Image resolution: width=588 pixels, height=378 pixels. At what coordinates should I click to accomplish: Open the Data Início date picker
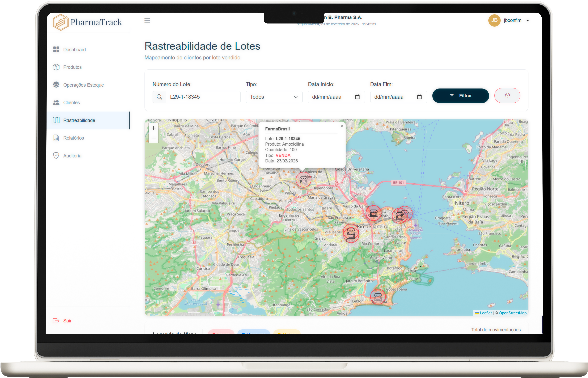[x=358, y=97]
